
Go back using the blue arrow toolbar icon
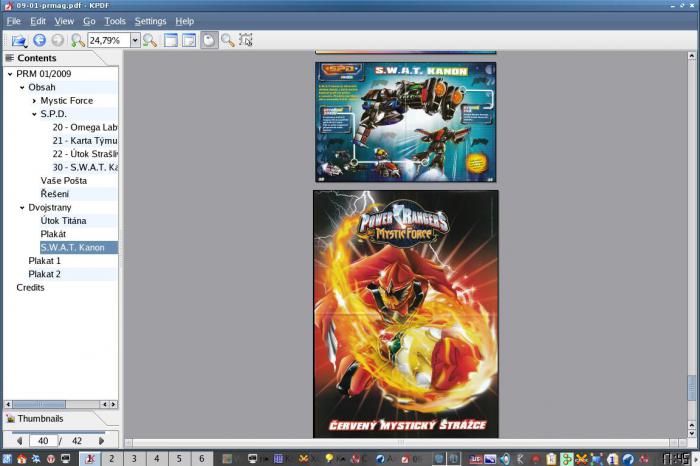click(39, 40)
